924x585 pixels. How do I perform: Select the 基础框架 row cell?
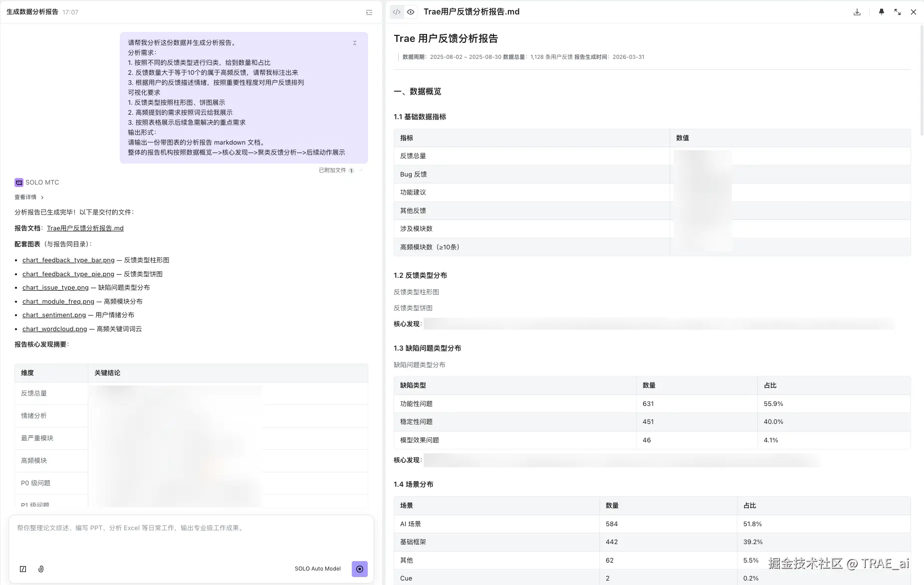(496, 542)
